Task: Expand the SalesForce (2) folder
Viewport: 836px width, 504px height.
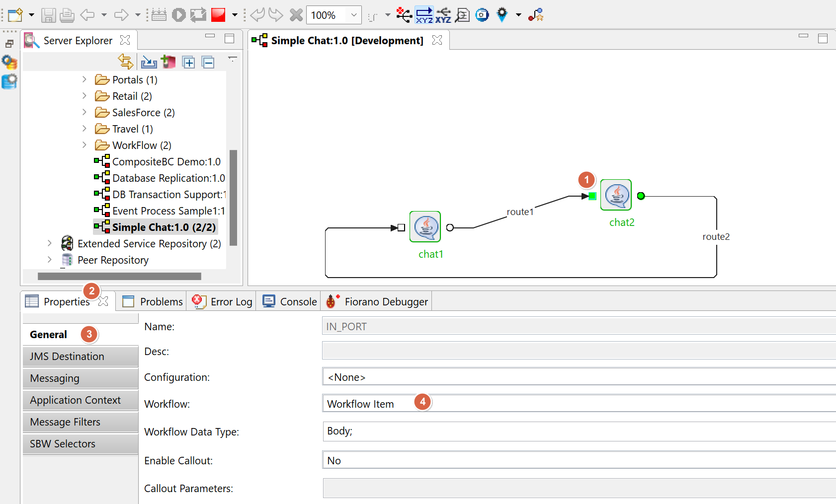Action: (84, 112)
